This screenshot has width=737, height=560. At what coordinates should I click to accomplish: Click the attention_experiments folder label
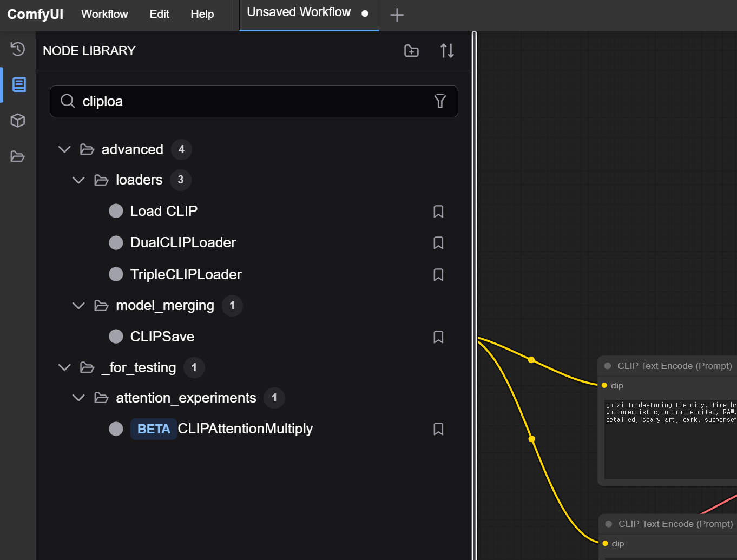pos(186,398)
